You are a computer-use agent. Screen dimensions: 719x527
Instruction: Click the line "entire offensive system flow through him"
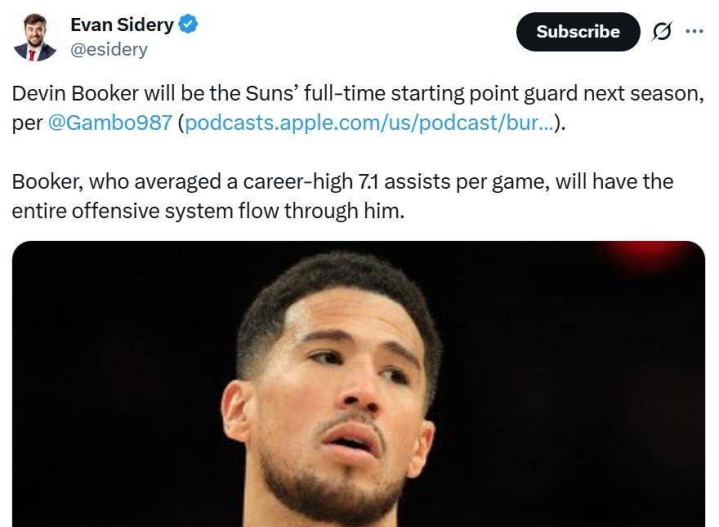coord(207,211)
